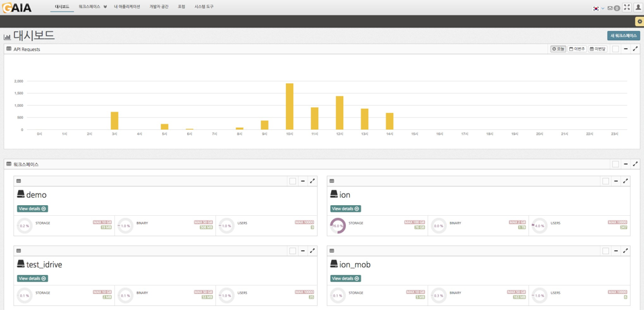Screen dimensions: 644x310
Task: Click View details for demo workspace
Action: 32,208
